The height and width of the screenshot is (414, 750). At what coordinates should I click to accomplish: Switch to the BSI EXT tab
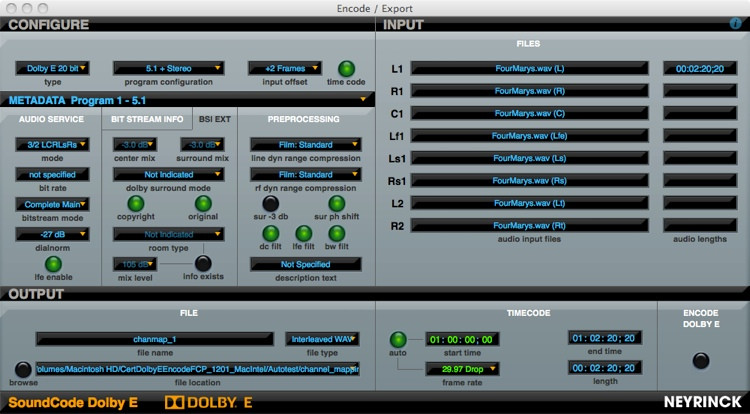(x=213, y=119)
